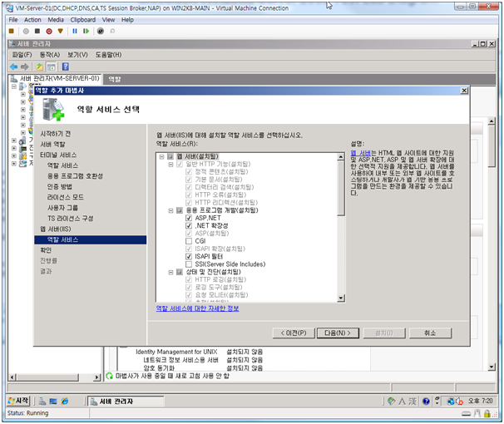Open the Action menu
The height and width of the screenshot is (424, 504).
coord(32,20)
